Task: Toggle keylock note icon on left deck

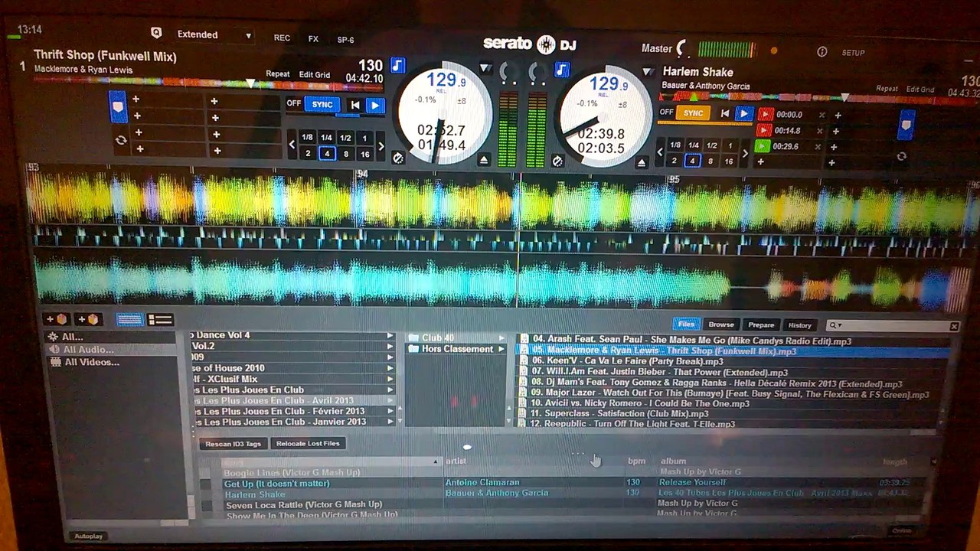Action: (397, 65)
